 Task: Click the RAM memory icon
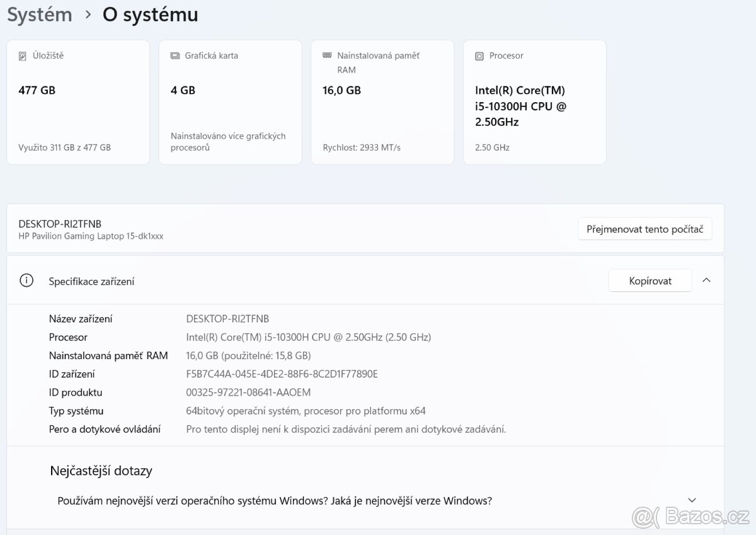(x=327, y=55)
